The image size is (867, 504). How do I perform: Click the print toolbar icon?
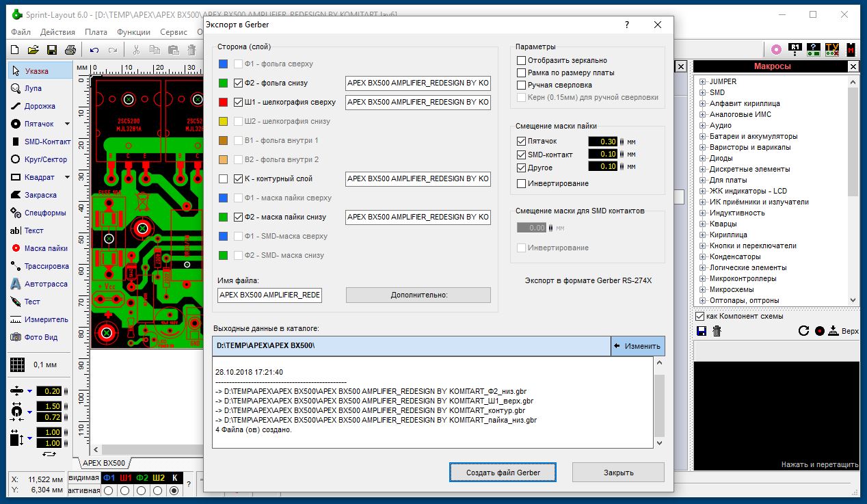click(x=70, y=49)
